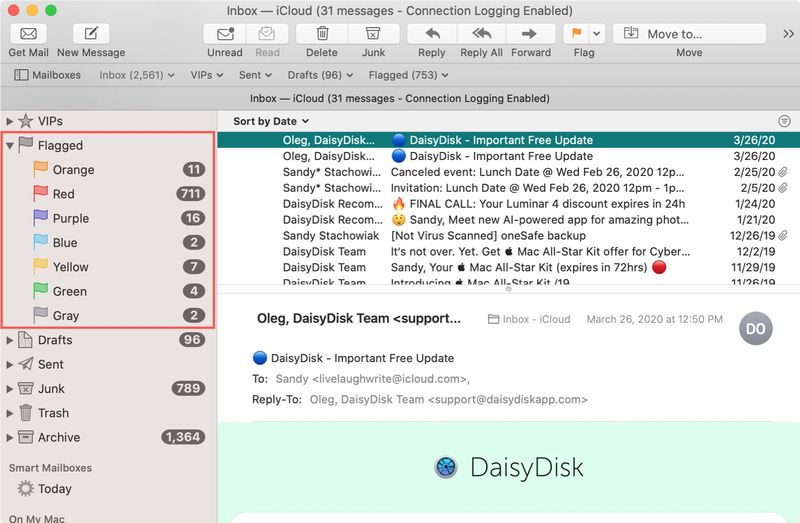Expand the Sent mailbox triangle
The height and width of the screenshot is (523, 800).
(x=9, y=364)
